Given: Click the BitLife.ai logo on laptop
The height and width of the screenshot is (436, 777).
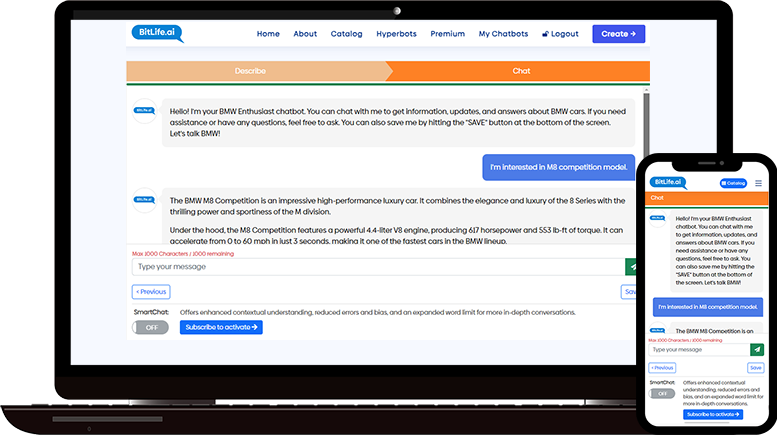Looking at the screenshot, I should pyautogui.click(x=157, y=33).
